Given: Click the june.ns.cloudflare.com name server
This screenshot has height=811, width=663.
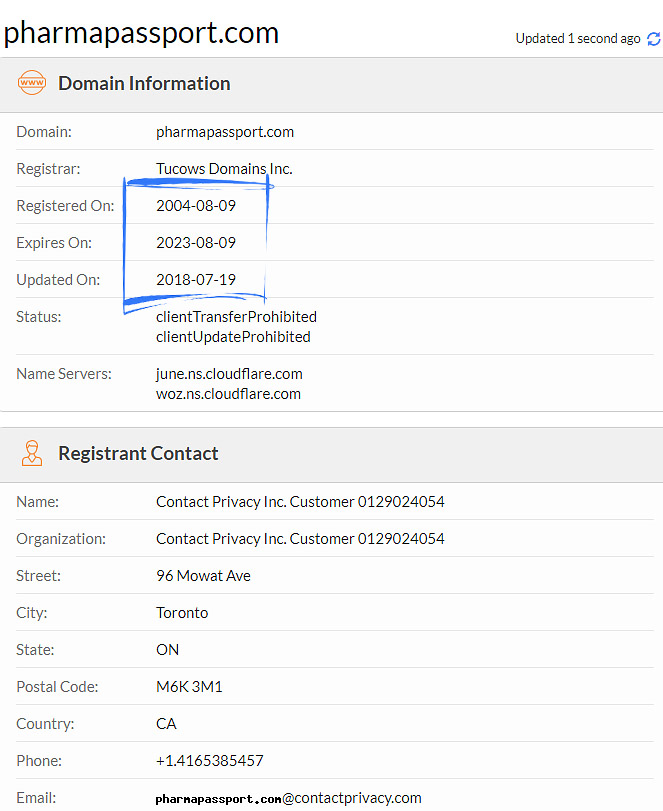Looking at the screenshot, I should point(229,374).
